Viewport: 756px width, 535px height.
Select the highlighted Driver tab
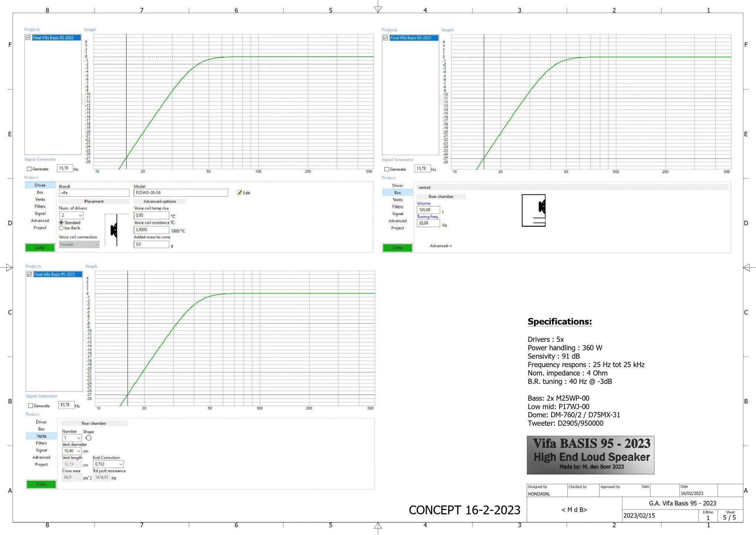(40, 185)
